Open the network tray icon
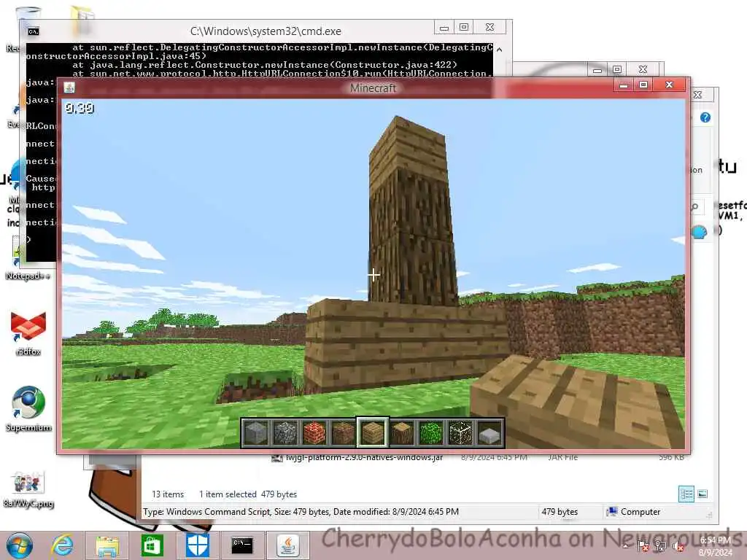Image resolution: width=747 pixels, height=560 pixels. tap(660, 545)
